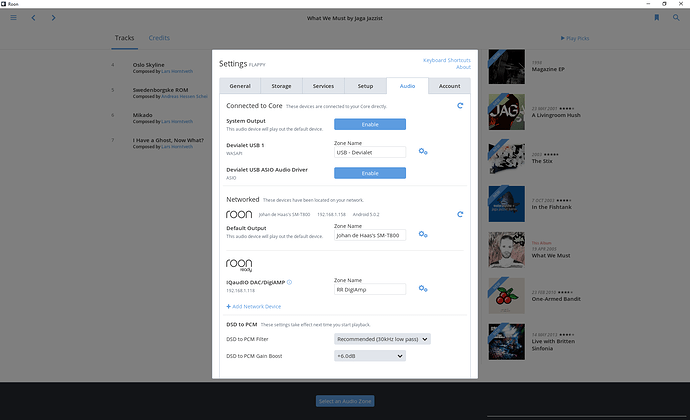Open the Magazine EP album cover
Screen dimensions: 690x420
click(506, 66)
